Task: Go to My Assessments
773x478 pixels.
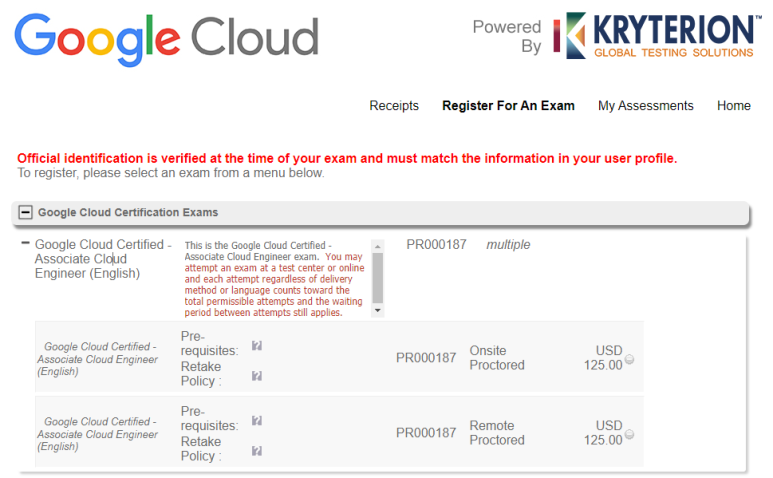Action: 645,105
